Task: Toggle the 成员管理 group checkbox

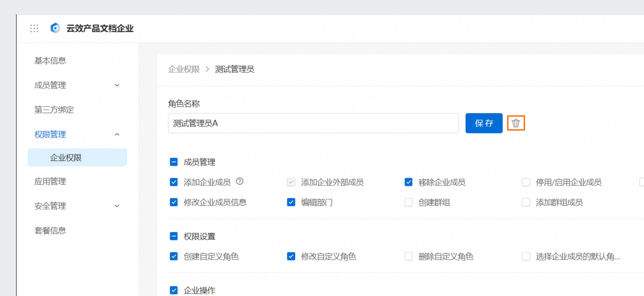Action: (x=174, y=162)
